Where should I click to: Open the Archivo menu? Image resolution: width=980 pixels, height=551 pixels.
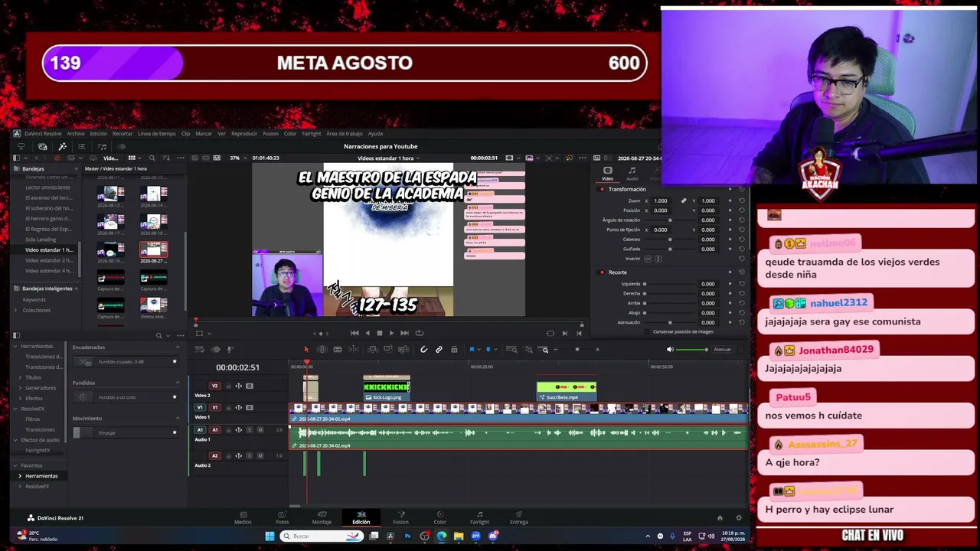tap(76, 134)
